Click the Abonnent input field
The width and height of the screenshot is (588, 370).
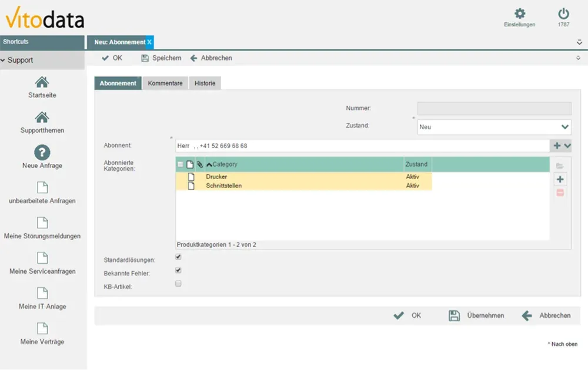pyautogui.click(x=362, y=146)
